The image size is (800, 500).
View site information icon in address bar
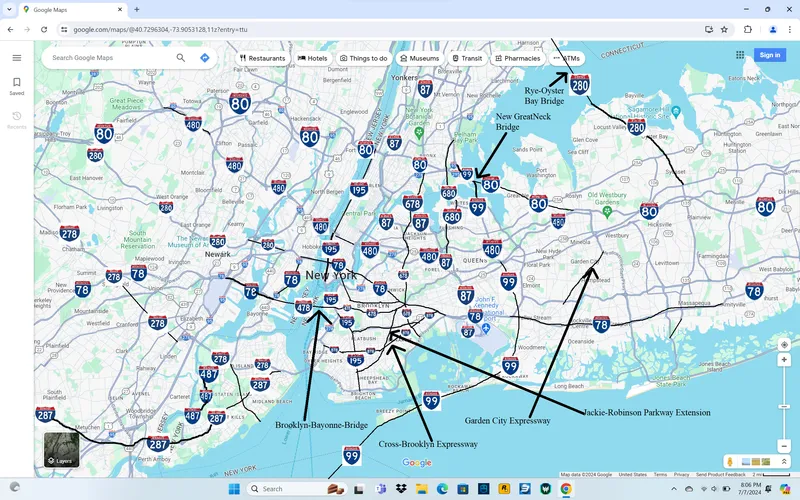click(64, 30)
